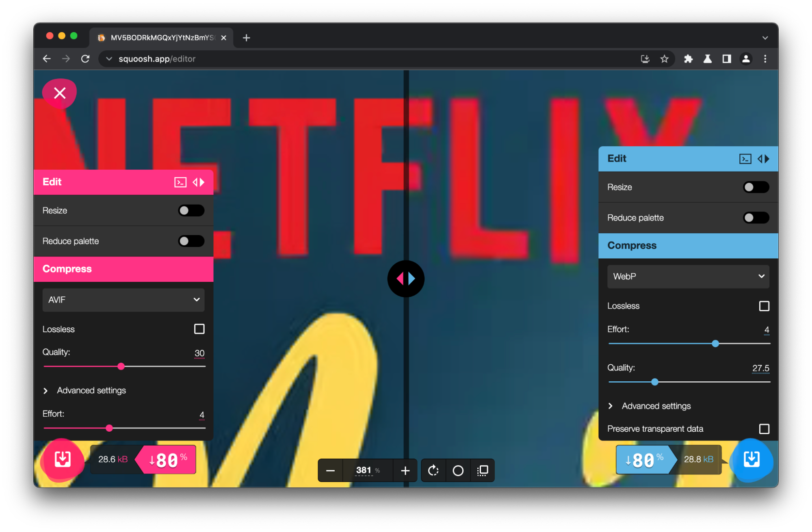
Task: Open tab search chevron at top right
Action: 765,38
